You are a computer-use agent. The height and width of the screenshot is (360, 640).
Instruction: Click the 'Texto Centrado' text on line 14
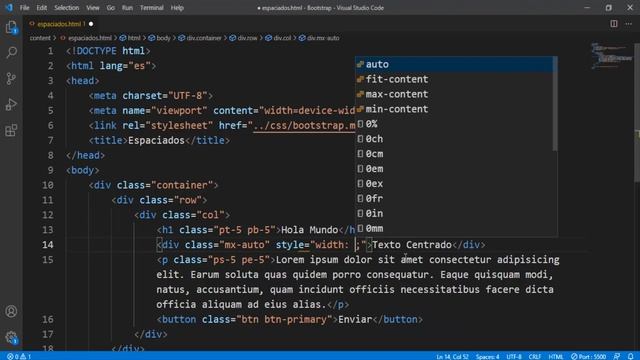pyautogui.click(x=412, y=244)
